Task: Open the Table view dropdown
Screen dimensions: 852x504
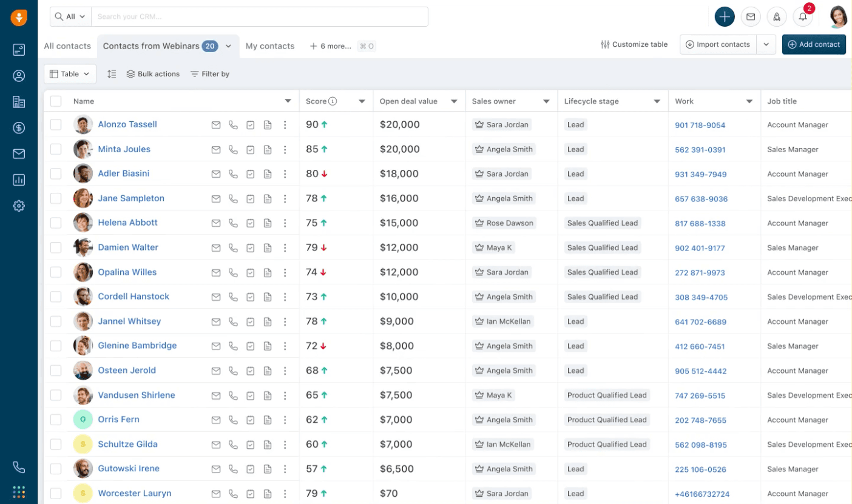Action: tap(70, 74)
